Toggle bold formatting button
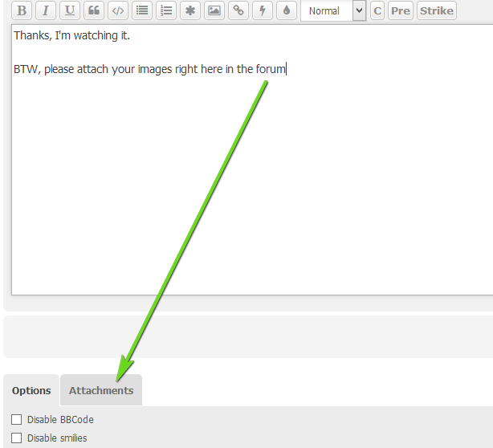493x448 pixels. (22, 10)
